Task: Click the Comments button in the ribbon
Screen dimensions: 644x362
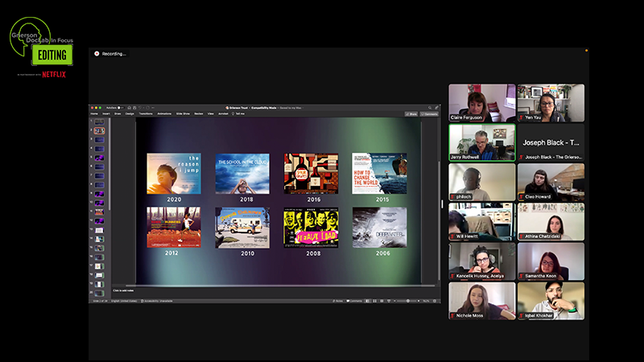Action: (x=430, y=114)
